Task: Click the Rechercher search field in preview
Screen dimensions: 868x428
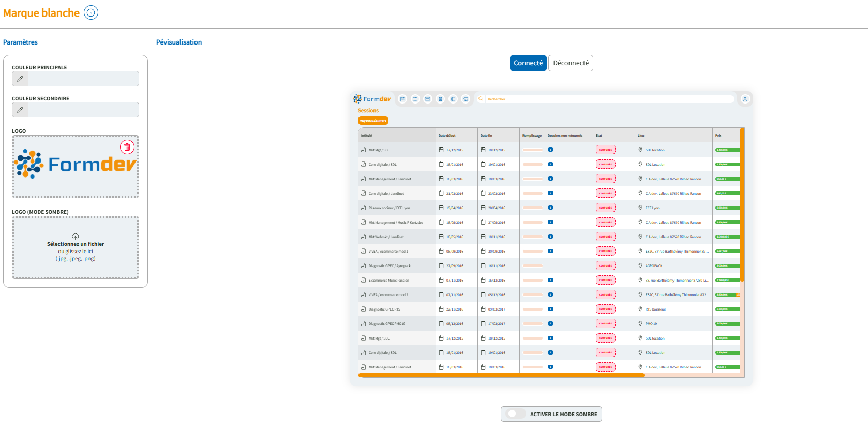Action: [608, 99]
